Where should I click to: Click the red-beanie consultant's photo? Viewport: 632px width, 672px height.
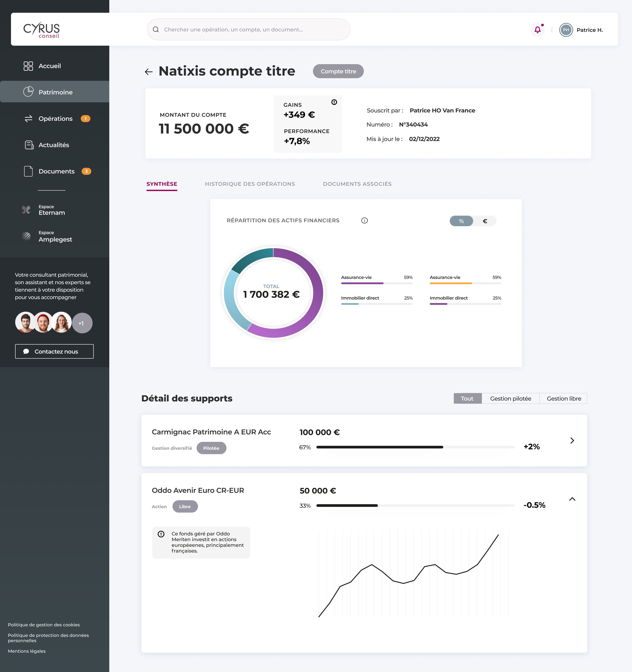click(x=43, y=322)
